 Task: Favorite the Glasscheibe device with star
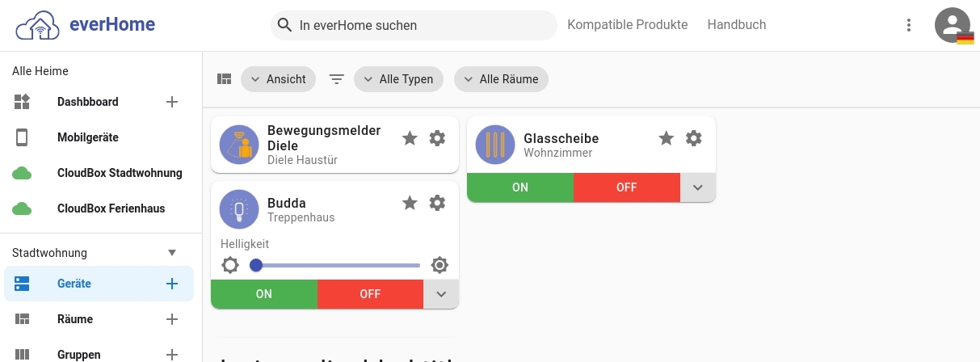[x=667, y=138]
